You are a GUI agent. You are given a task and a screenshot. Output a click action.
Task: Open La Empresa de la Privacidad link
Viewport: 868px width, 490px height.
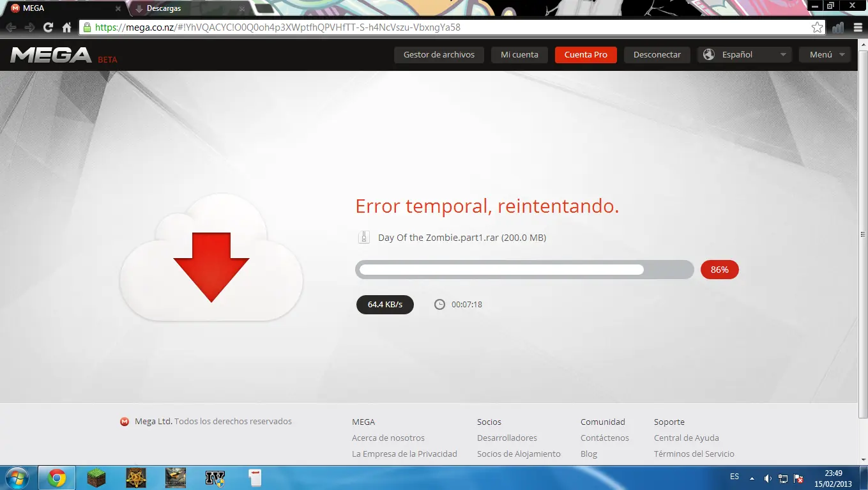[x=404, y=454]
